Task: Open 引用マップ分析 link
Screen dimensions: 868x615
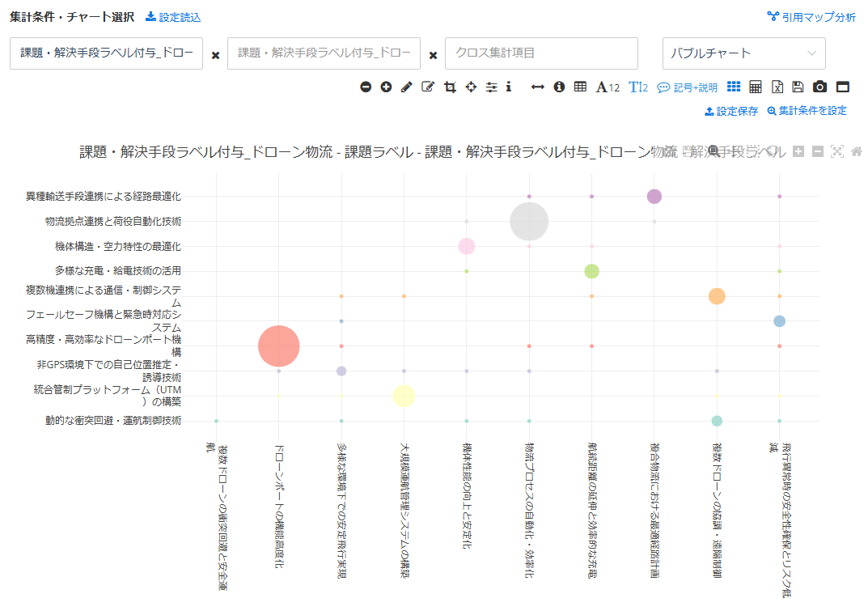Action: (x=811, y=17)
